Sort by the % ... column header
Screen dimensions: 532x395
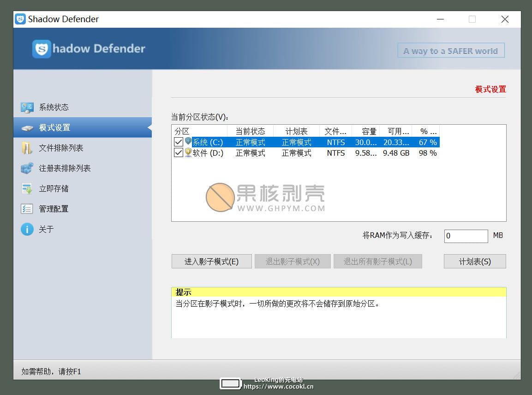coord(426,131)
